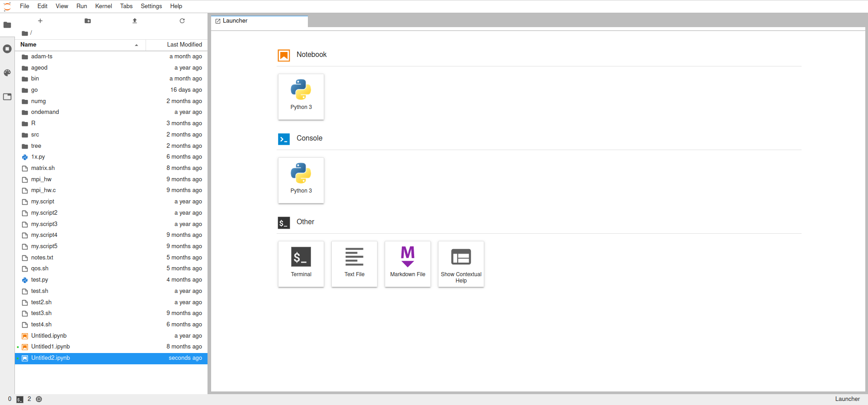This screenshot has height=405, width=868.
Task: Sort files by Name column
Action: [x=80, y=45]
